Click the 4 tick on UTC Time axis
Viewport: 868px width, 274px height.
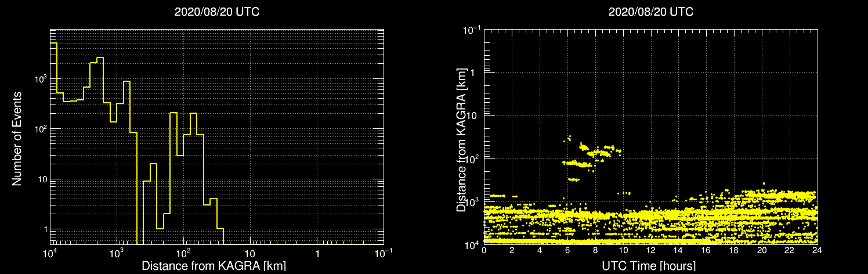click(540, 251)
